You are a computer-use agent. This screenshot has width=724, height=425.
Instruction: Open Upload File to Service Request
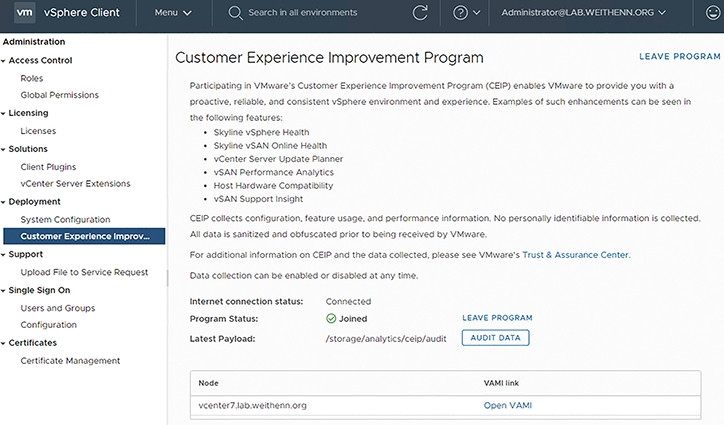point(84,273)
